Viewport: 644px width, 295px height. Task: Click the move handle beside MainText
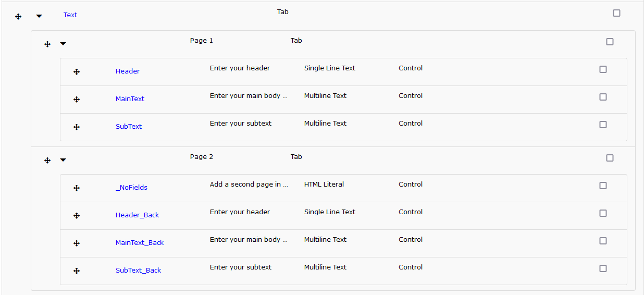[x=77, y=100]
